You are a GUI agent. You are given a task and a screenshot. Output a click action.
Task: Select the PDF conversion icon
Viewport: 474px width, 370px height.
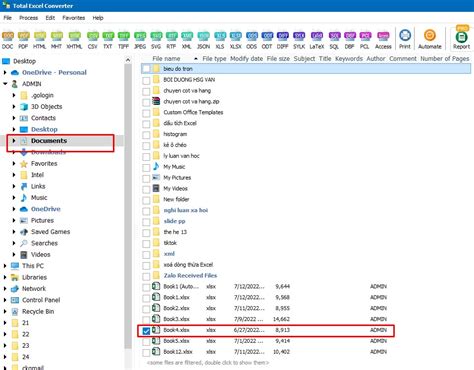pos(23,40)
